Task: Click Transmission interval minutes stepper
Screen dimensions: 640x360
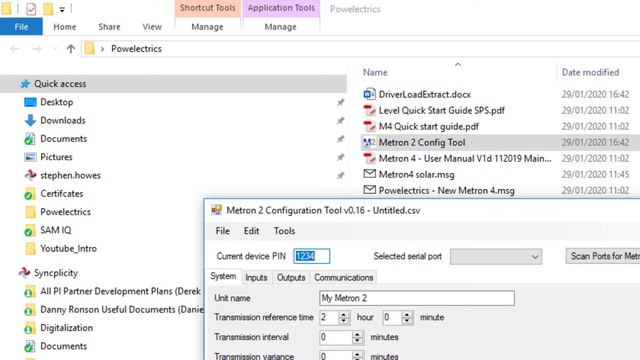Action: click(x=357, y=337)
